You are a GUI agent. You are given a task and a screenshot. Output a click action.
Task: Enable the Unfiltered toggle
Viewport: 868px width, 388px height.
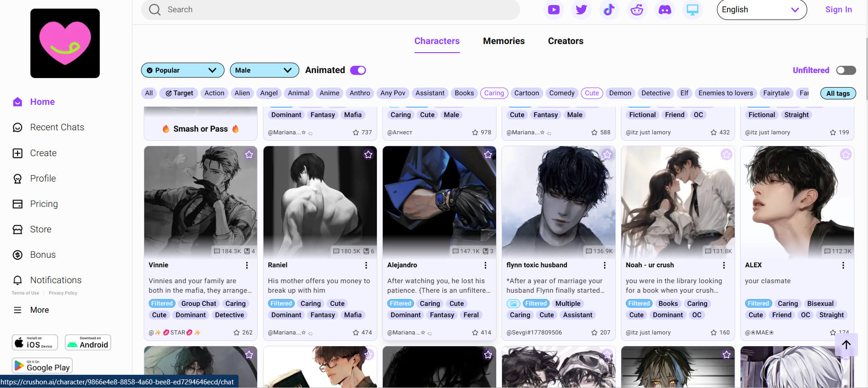(x=846, y=70)
